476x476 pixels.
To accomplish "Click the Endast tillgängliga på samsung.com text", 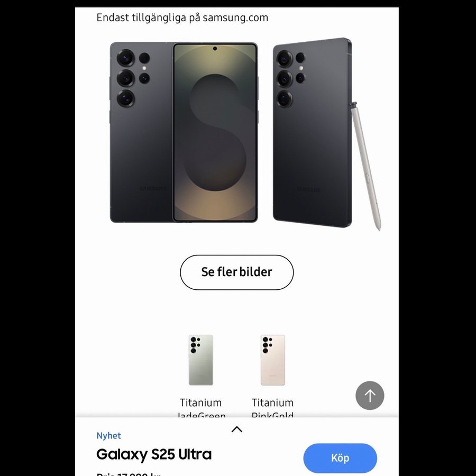I will click(x=182, y=17).
